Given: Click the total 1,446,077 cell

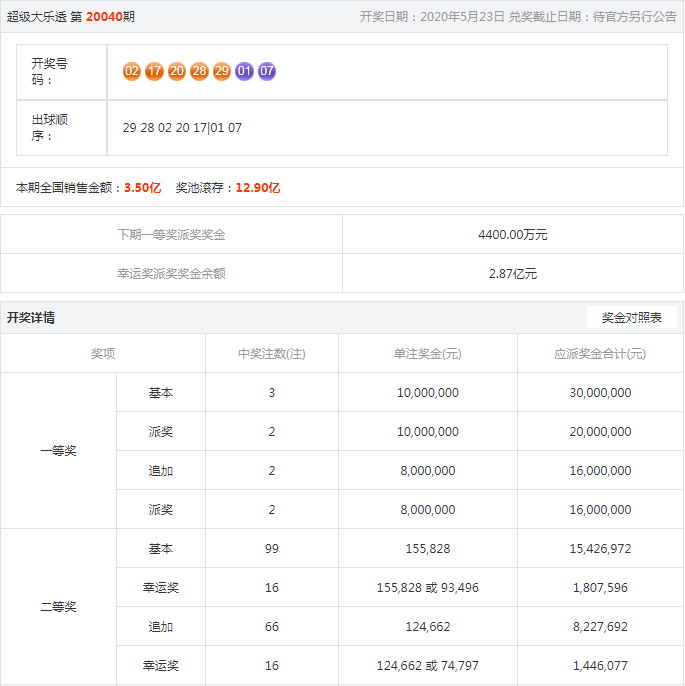Looking at the screenshot, I should point(600,665).
